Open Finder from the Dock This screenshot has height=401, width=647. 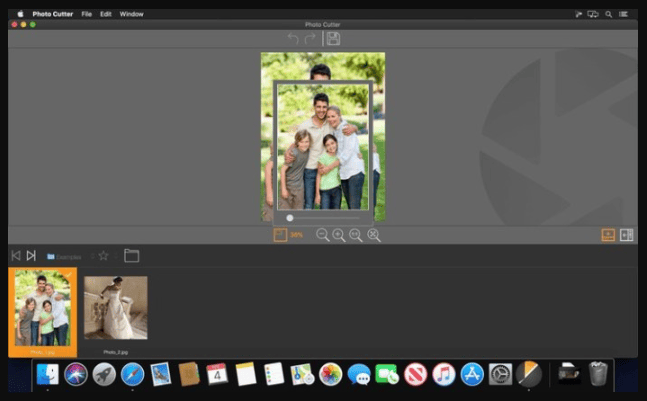pyautogui.click(x=47, y=374)
